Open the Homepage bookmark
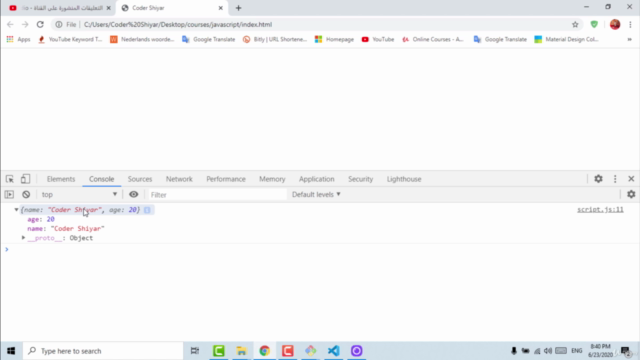The width and height of the screenshot is (640, 360). tap(334, 39)
